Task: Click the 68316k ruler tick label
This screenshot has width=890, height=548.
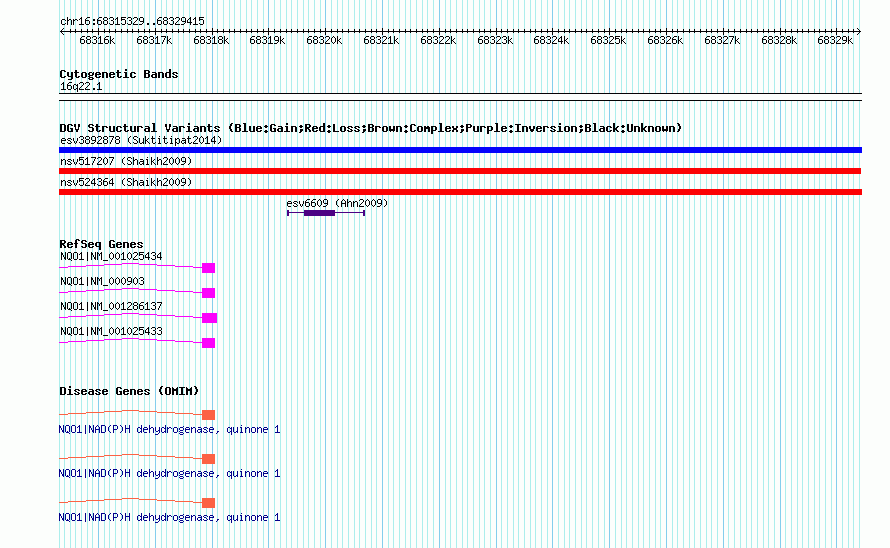Action: pos(97,40)
